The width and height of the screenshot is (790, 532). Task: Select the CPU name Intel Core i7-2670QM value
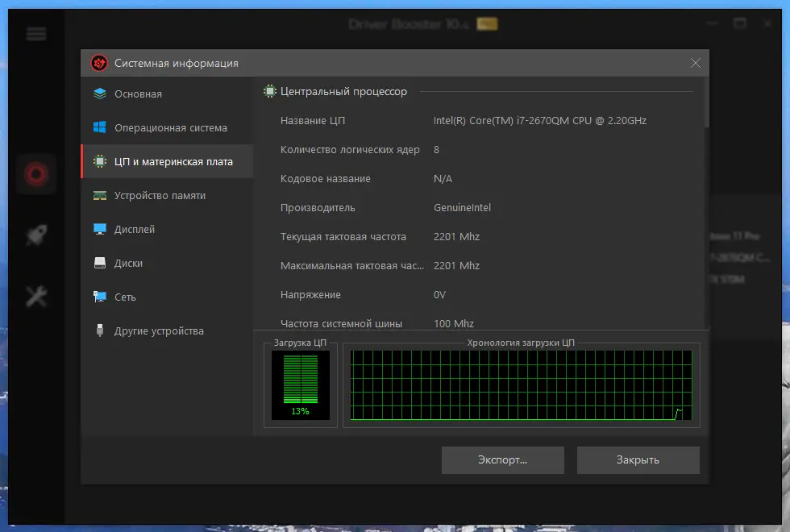[x=539, y=120]
